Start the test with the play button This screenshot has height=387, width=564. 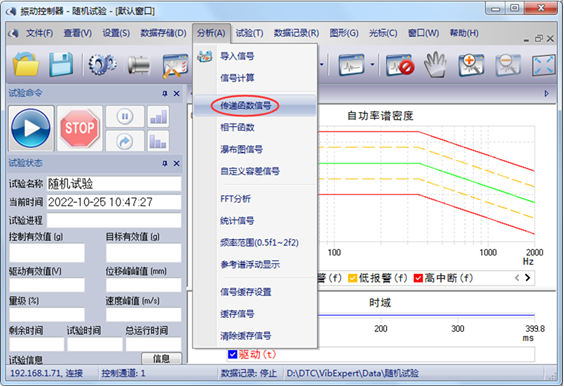31,128
